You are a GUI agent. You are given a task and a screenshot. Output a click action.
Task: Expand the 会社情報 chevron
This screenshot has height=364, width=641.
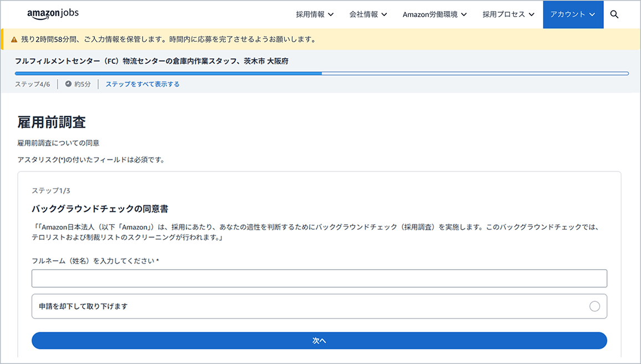pos(384,15)
